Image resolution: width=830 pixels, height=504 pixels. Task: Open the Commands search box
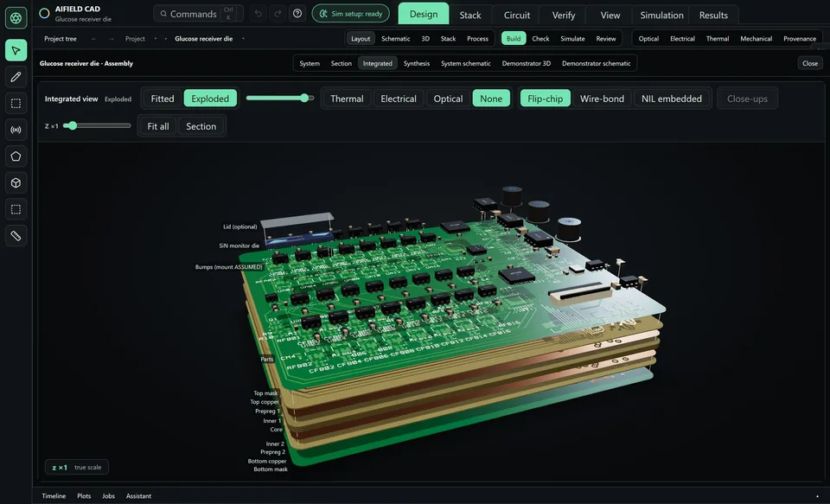(198, 14)
